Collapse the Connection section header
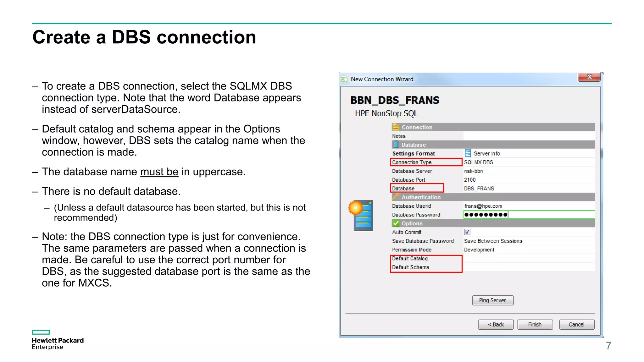644x362 pixels. (x=493, y=127)
